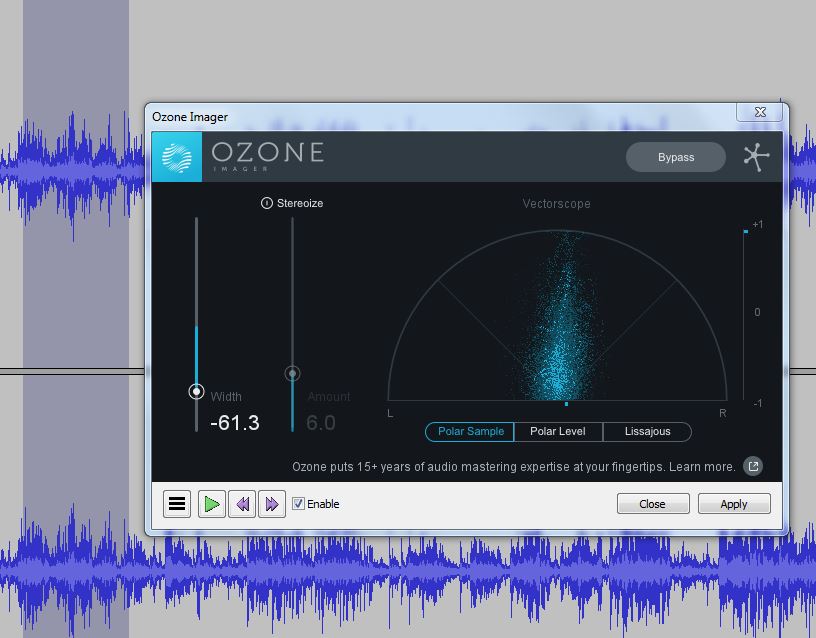This screenshot has width=816, height=638.
Task: Click the Stereoize label
Action: (x=300, y=203)
